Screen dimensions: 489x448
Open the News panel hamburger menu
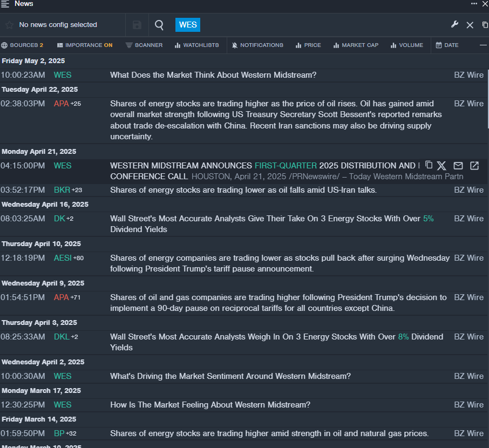pos(5,4)
